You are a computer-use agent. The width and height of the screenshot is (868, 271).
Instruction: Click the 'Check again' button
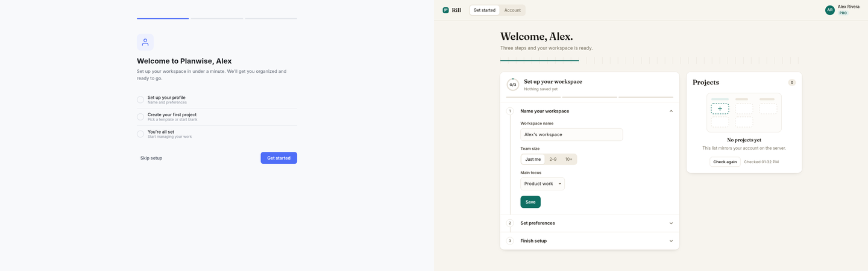pos(725,161)
